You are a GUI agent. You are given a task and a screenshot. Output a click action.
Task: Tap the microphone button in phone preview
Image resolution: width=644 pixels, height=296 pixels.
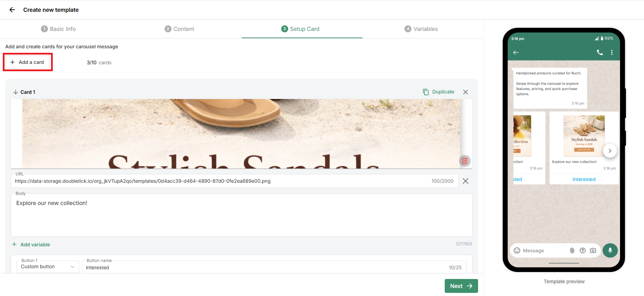click(610, 250)
